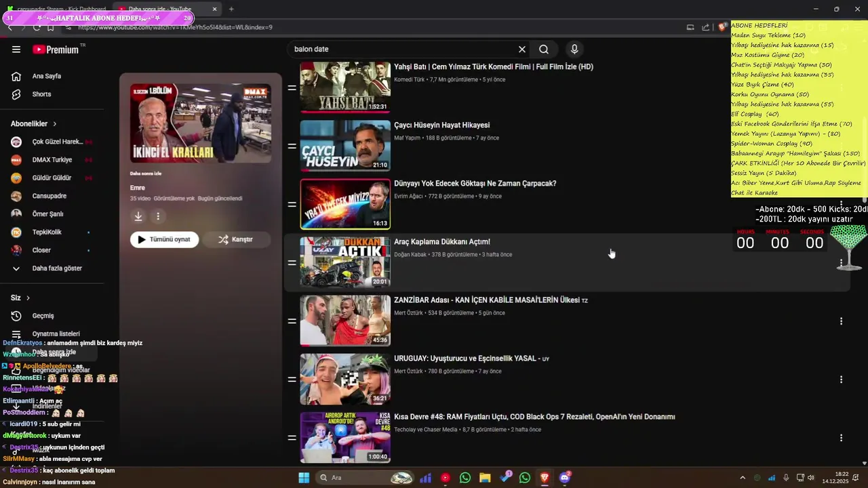Open YouTube Music taskbar icon
Screen dimensions: 868x488
(446, 478)
